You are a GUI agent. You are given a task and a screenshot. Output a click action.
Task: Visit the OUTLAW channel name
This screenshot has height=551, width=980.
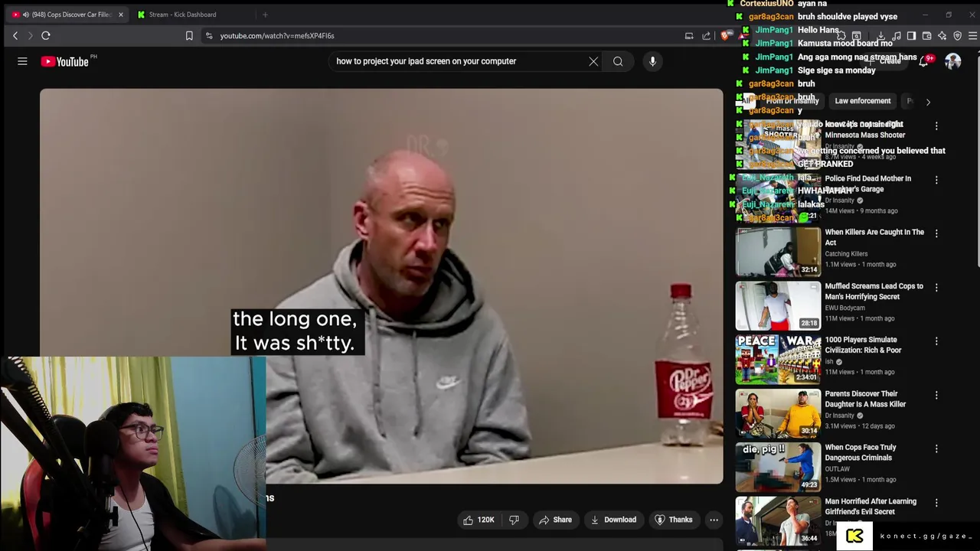pos(838,469)
